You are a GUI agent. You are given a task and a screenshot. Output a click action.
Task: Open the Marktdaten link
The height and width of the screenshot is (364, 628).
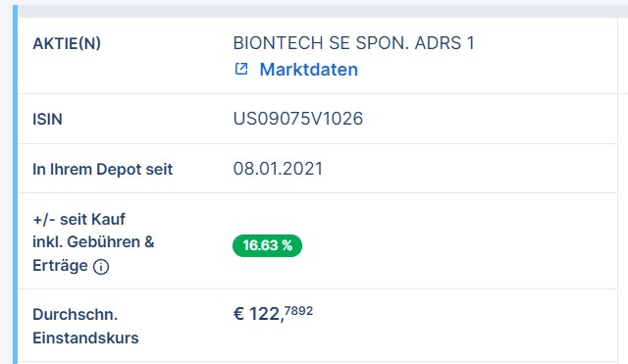pos(308,70)
